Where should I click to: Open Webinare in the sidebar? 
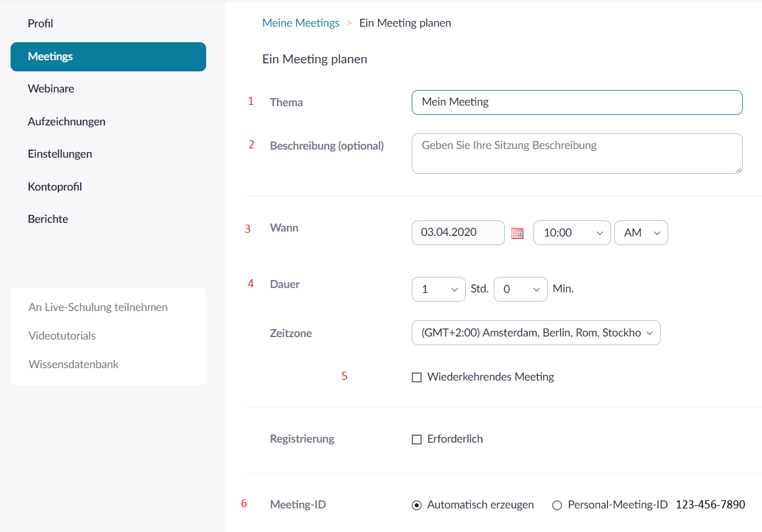51,89
